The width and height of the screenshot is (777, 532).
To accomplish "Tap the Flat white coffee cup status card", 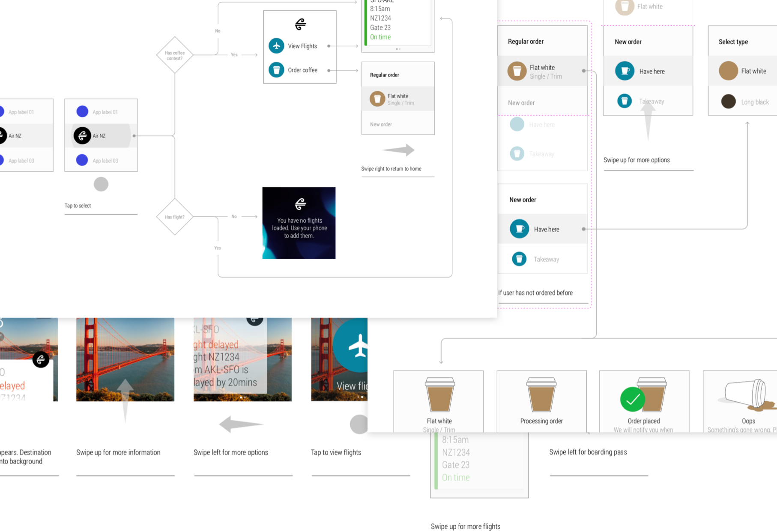I will 439,401.
